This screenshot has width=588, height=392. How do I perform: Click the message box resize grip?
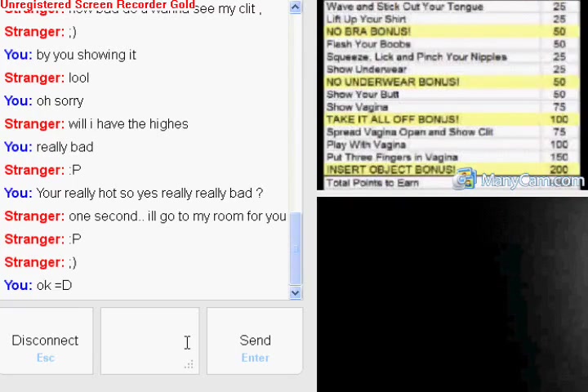(x=189, y=364)
